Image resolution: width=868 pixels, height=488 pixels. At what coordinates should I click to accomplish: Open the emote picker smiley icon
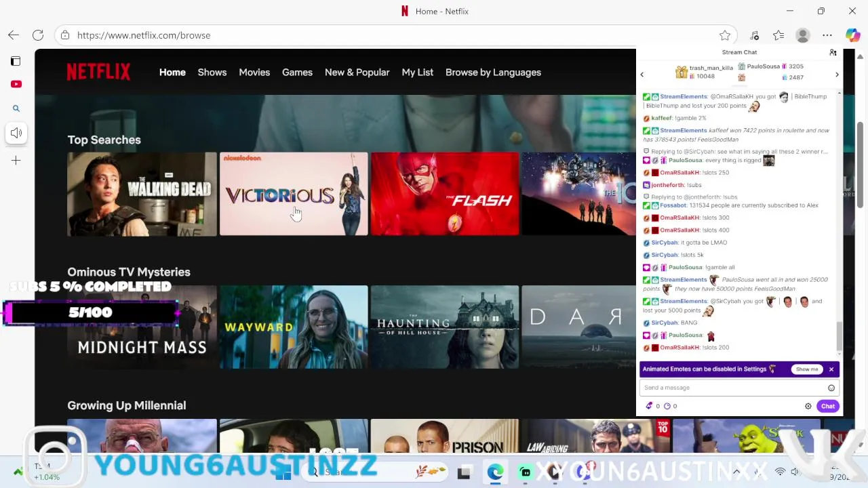(831, 388)
